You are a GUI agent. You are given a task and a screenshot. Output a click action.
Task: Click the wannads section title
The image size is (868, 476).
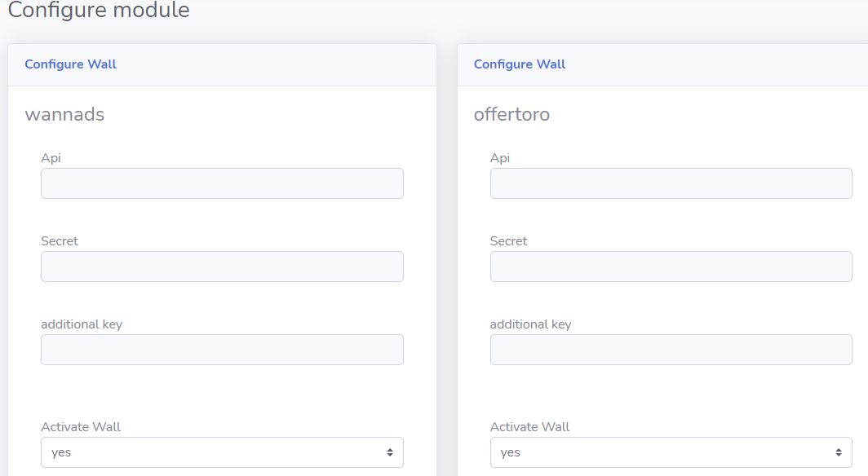coord(64,114)
